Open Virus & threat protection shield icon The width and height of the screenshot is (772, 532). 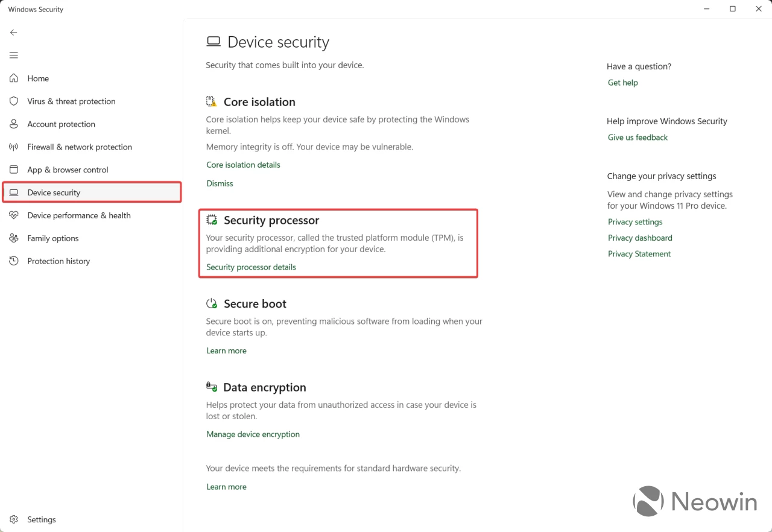click(x=13, y=101)
